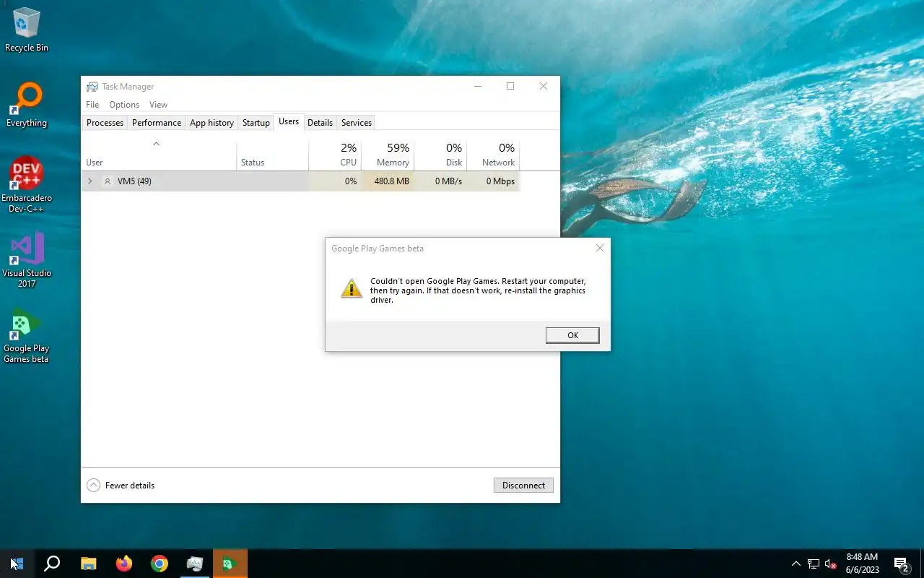Maximize the Task Manager window
Viewport: 924px width, 578px height.
tap(510, 86)
